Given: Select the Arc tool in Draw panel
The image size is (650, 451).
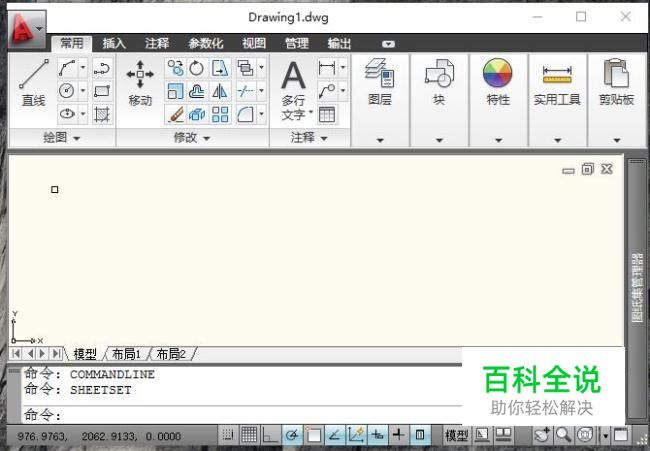Looking at the screenshot, I should click(67, 68).
